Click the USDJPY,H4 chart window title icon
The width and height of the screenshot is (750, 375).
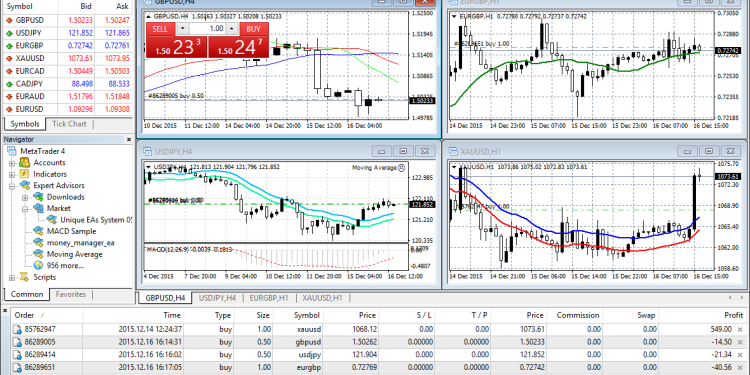[x=147, y=152]
